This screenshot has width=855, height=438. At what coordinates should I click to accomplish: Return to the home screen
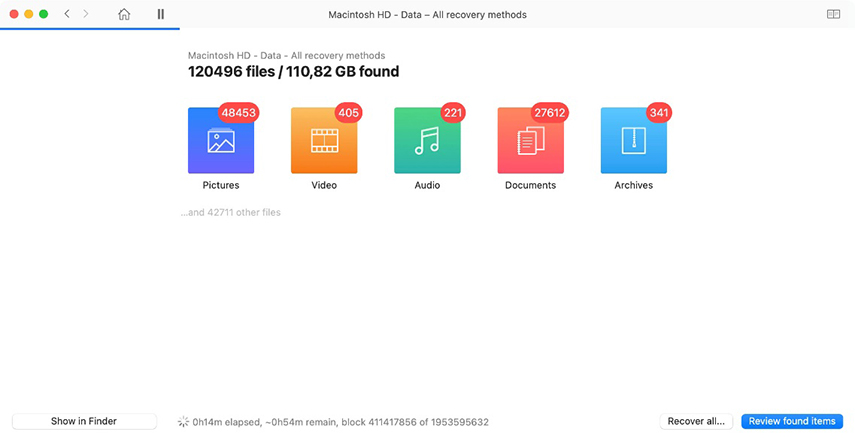124,15
